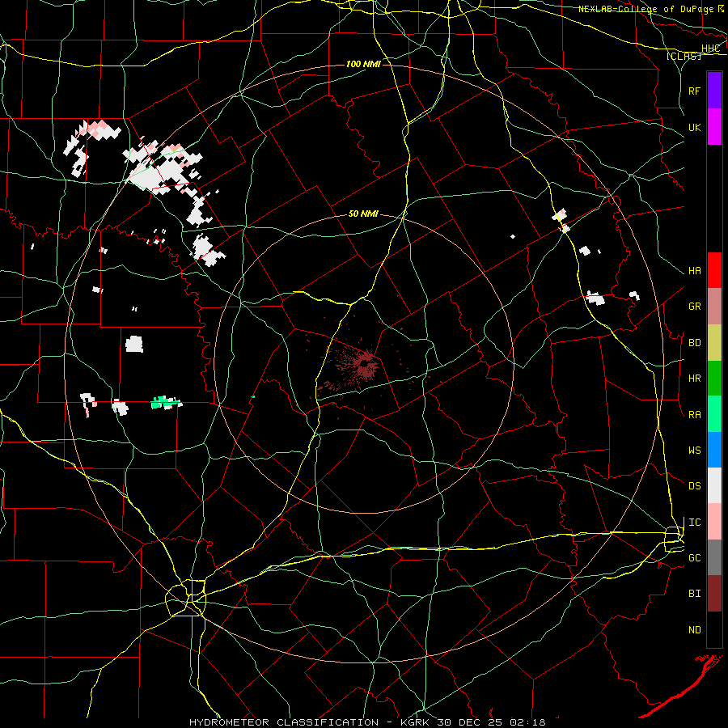Click the NEXLAB-College of DuPage credit text
Screen dimensions: 728x728
[645, 9]
